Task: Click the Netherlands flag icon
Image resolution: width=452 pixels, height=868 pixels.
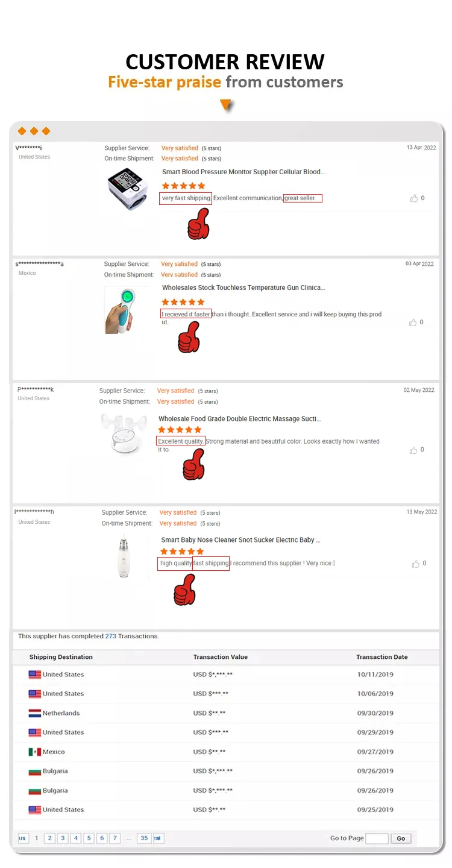Action: (x=34, y=713)
